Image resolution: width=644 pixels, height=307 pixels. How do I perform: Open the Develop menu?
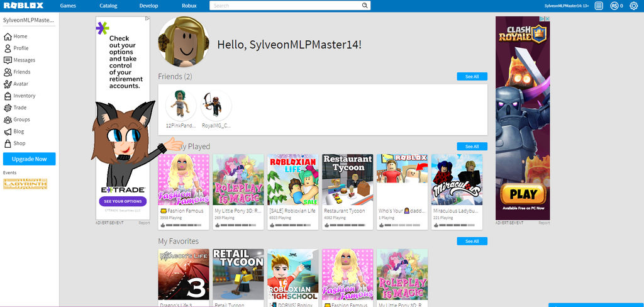point(148,6)
